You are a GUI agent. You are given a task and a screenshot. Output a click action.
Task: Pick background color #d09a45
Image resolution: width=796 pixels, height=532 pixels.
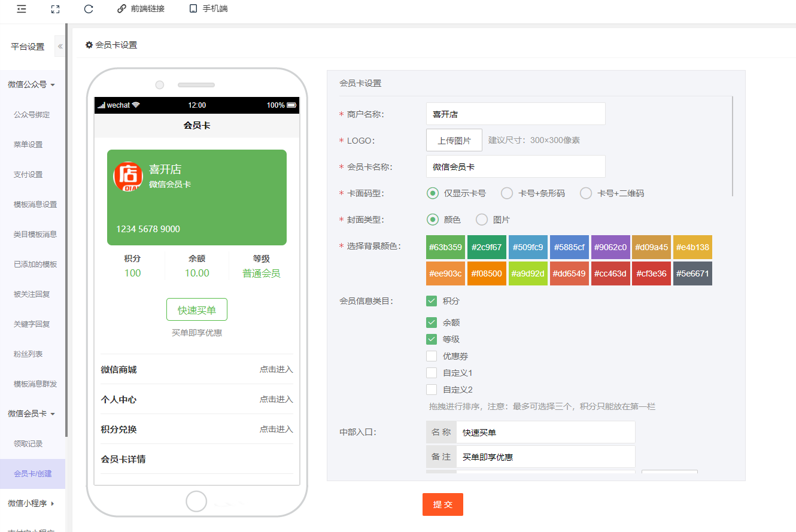click(x=651, y=247)
